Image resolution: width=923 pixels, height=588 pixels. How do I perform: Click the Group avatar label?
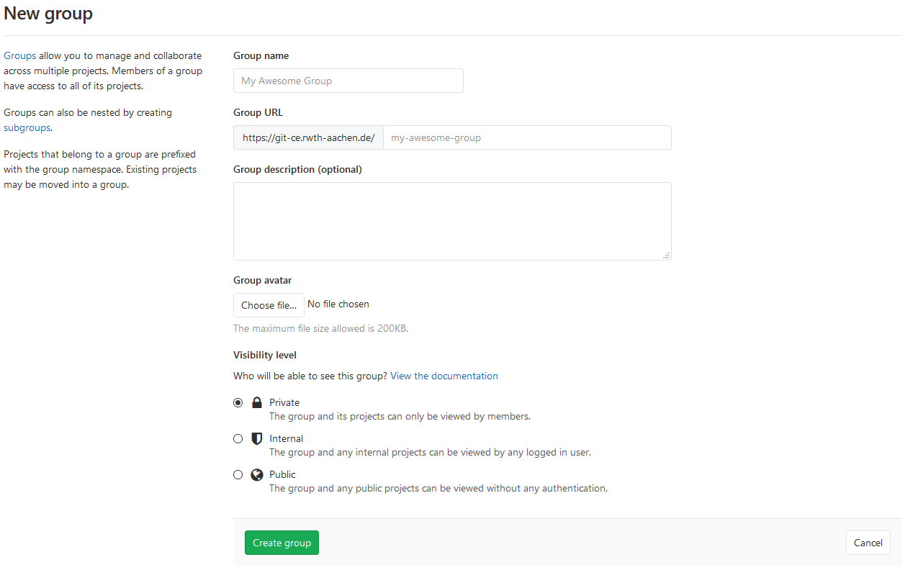click(x=262, y=280)
